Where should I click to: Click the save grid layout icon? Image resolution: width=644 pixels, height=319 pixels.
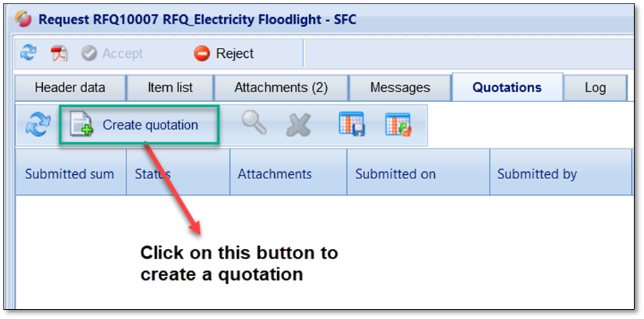pyautogui.click(x=352, y=125)
